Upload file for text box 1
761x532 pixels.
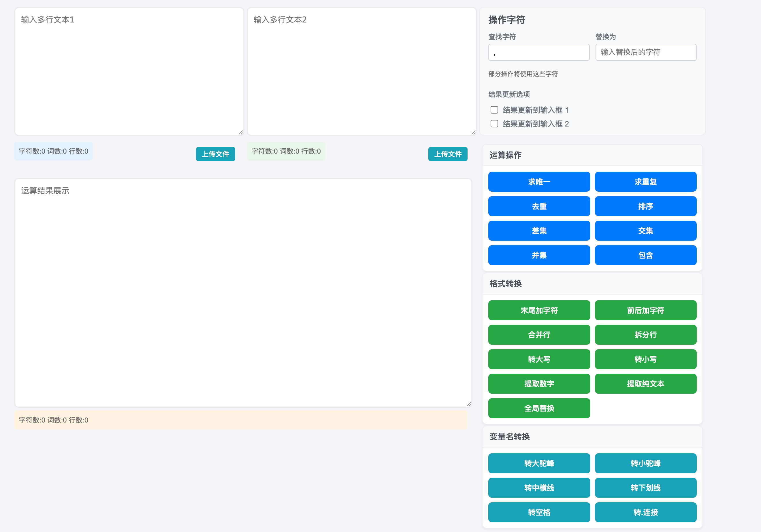tap(215, 154)
